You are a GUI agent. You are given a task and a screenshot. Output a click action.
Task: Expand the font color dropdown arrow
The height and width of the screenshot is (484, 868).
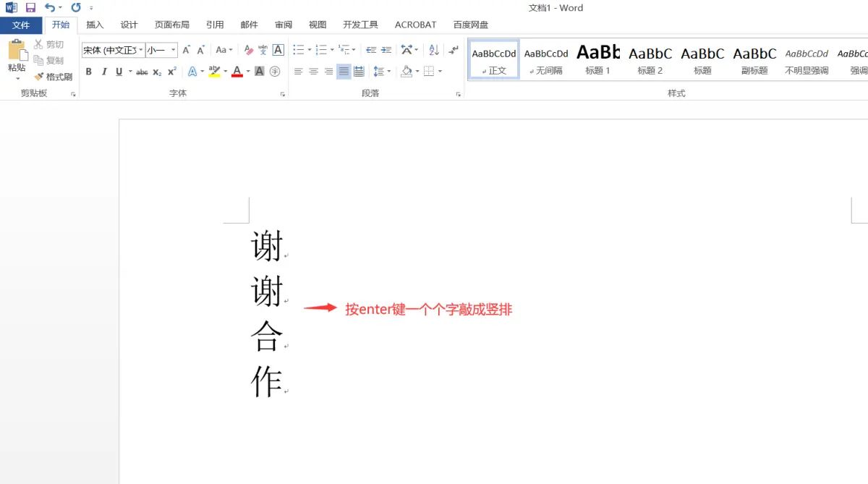pyautogui.click(x=247, y=71)
